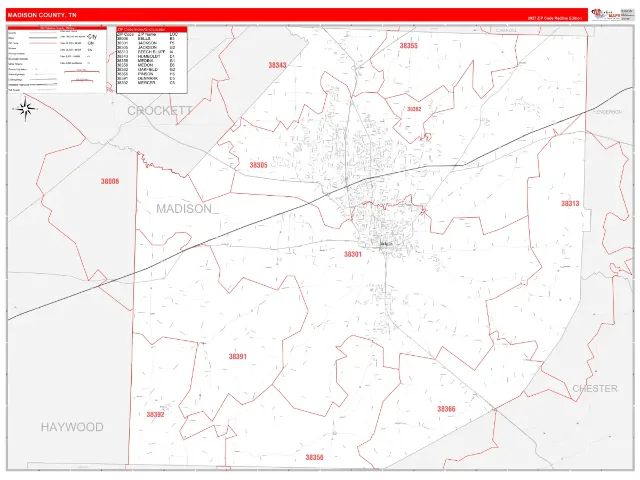Viewport: 640px width, 480px height.
Task: Click the large 'City' sample in legend
Action: click(x=92, y=37)
